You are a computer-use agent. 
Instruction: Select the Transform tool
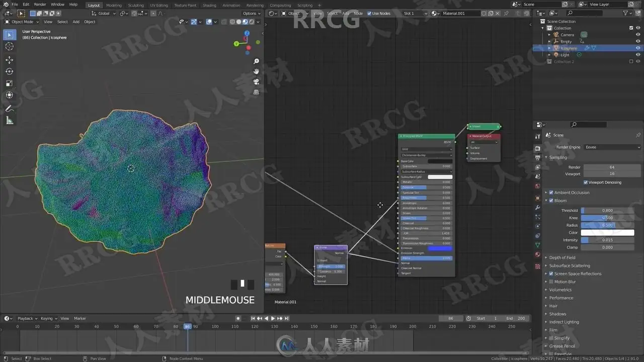[x=9, y=95]
